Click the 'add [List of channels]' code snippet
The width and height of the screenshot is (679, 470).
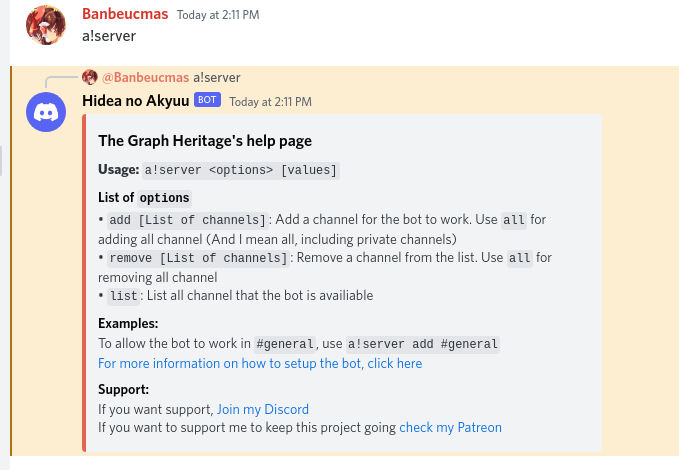point(188,220)
